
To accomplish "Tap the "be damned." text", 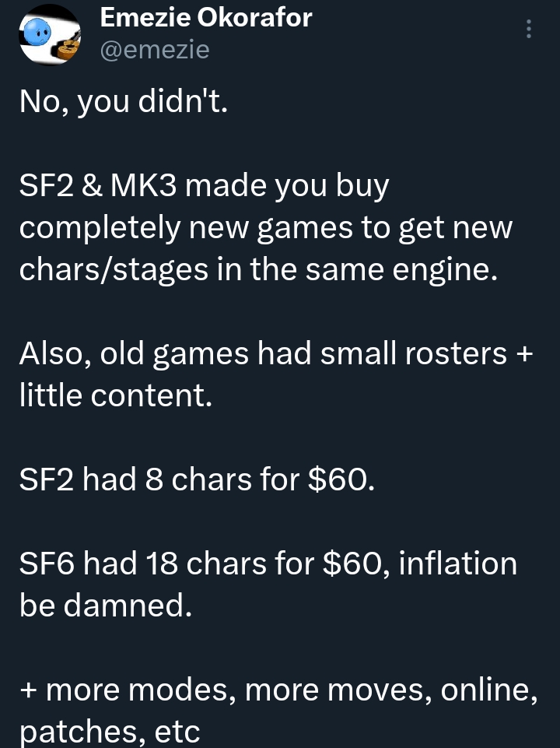I will click(105, 606).
